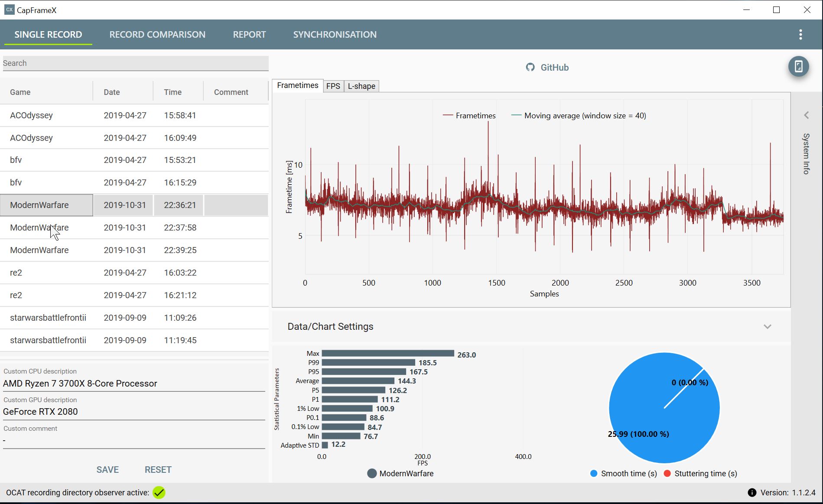Sort by Time column header
The image size is (823, 504).
[178, 92]
